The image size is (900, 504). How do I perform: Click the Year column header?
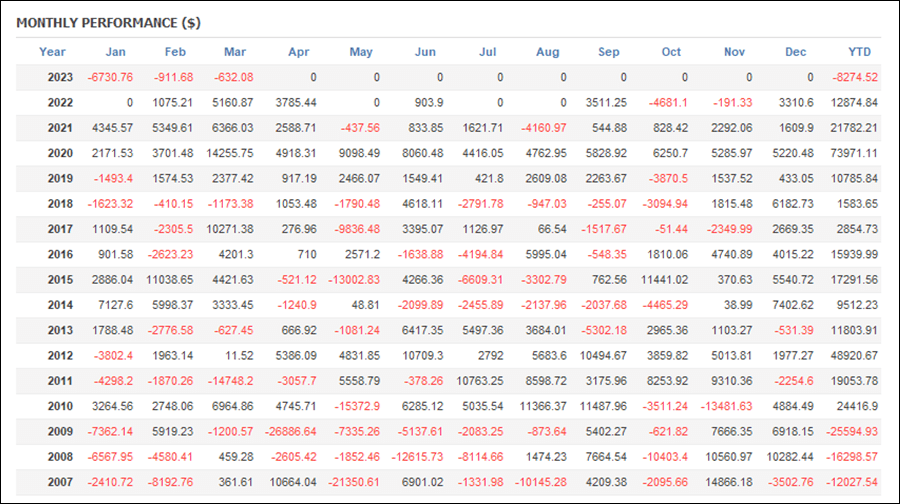pyautogui.click(x=52, y=52)
